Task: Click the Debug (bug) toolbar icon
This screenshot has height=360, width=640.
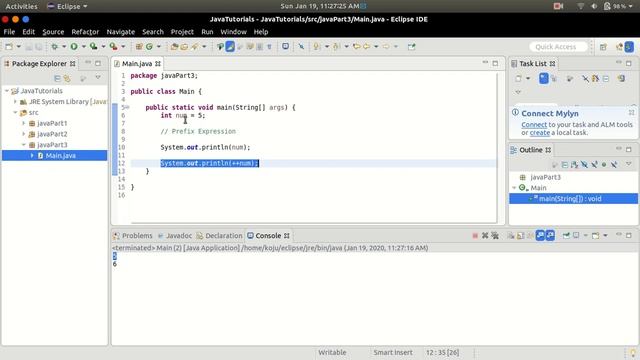Action: (54, 47)
